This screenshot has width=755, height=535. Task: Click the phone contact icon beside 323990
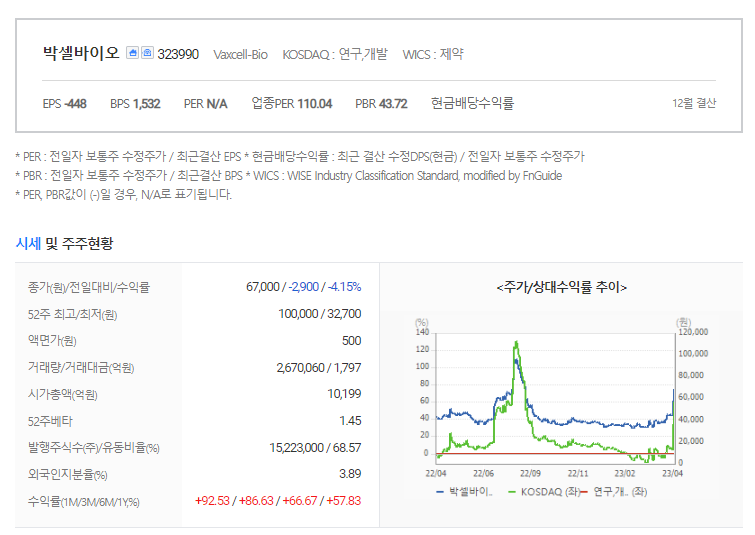(147, 52)
